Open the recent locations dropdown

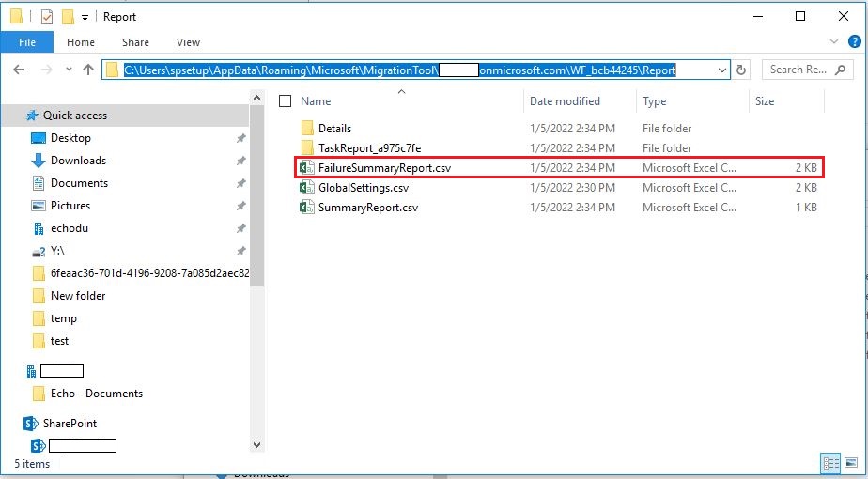click(69, 70)
